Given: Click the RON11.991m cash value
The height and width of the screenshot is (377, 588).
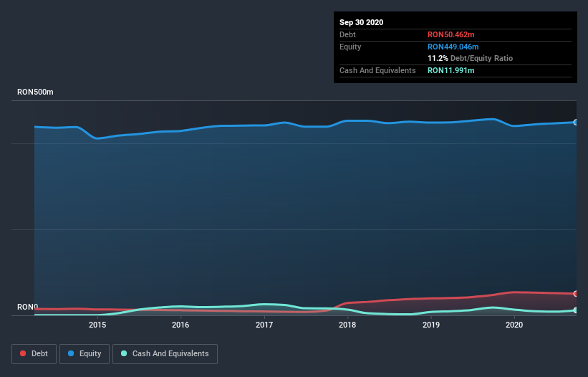Looking at the screenshot, I should tap(450, 70).
